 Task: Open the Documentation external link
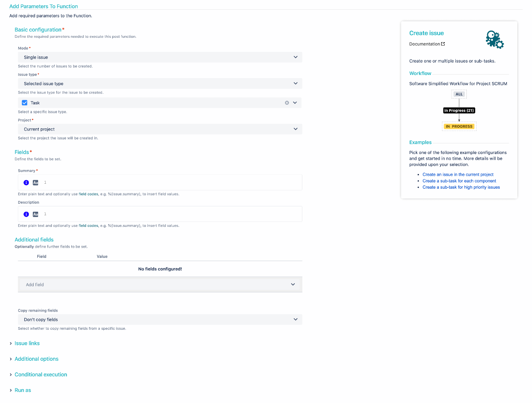(x=427, y=44)
